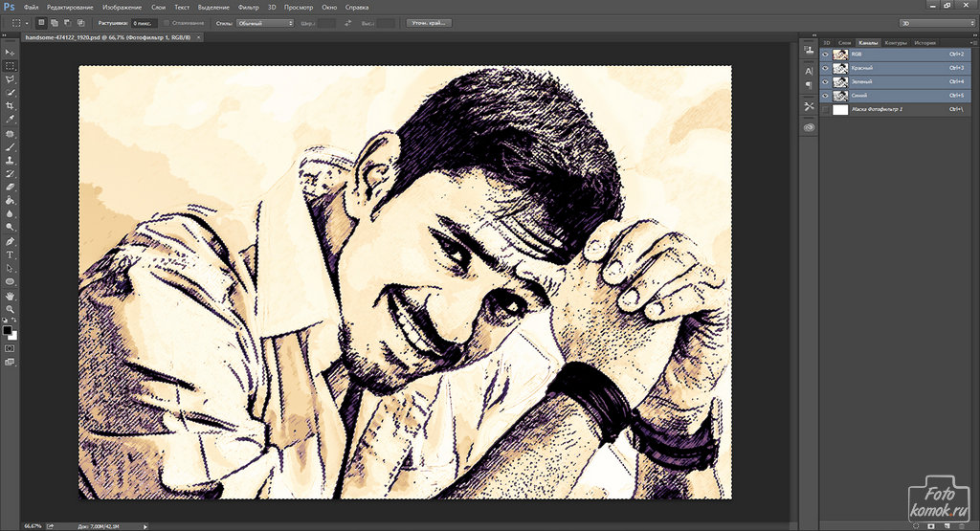Toggle Quick Mask mode

(x=10, y=348)
